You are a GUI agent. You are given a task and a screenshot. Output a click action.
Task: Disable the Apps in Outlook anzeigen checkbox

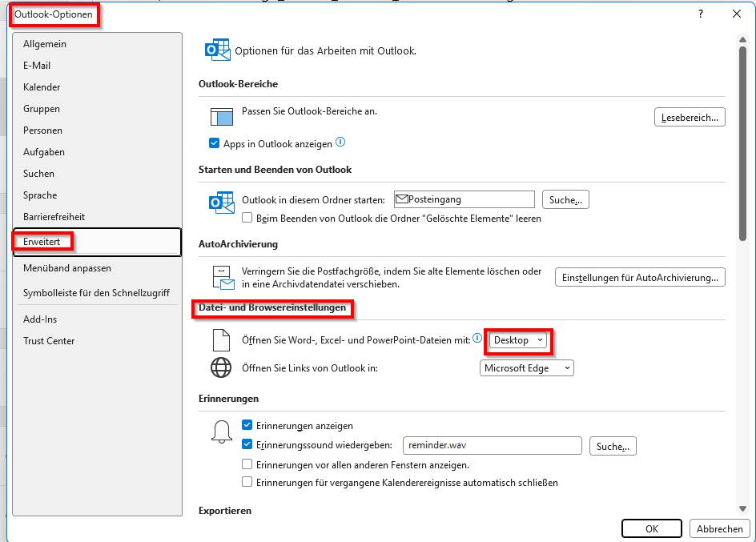pos(214,144)
